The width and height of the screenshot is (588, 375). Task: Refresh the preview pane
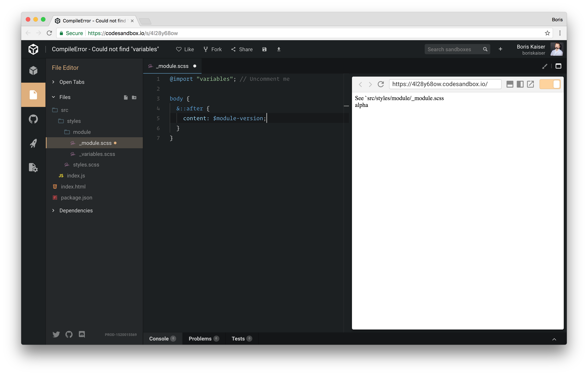[381, 84]
